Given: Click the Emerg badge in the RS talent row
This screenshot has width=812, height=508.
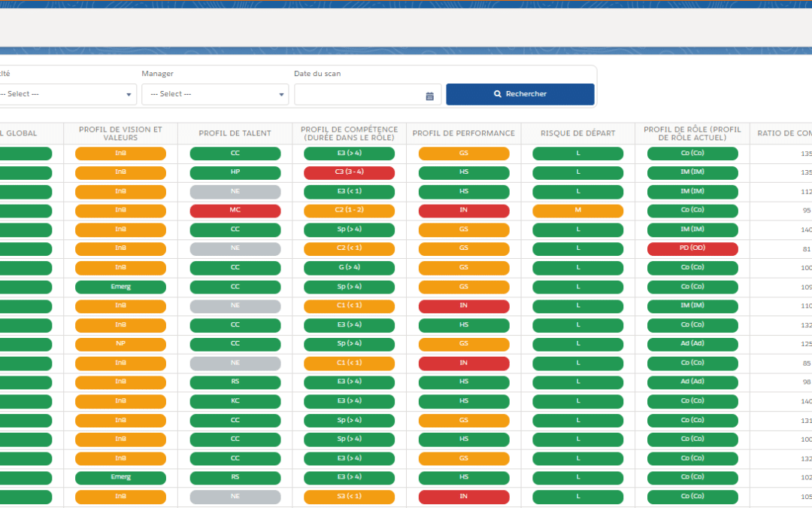Looking at the screenshot, I should click(120, 477).
